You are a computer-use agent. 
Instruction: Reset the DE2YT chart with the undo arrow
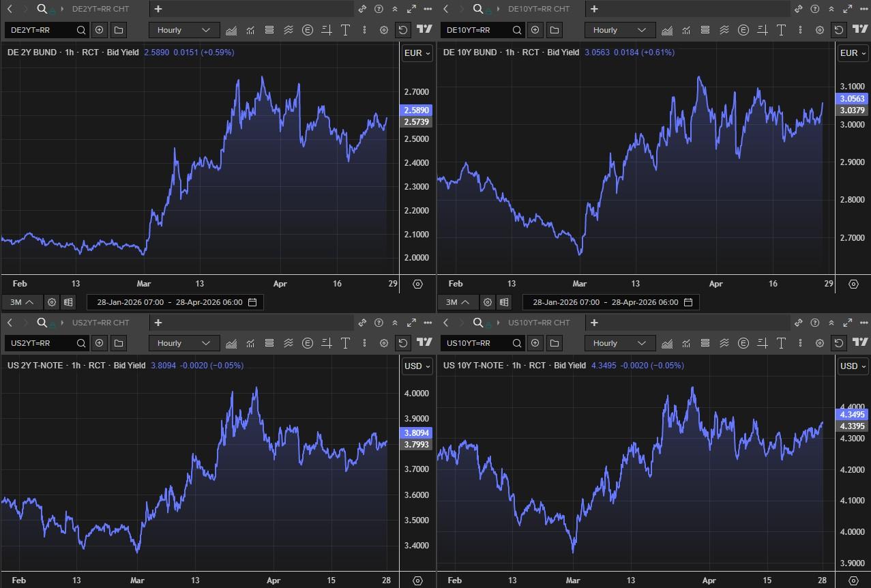pyautogui.click(x=403, y=30)
